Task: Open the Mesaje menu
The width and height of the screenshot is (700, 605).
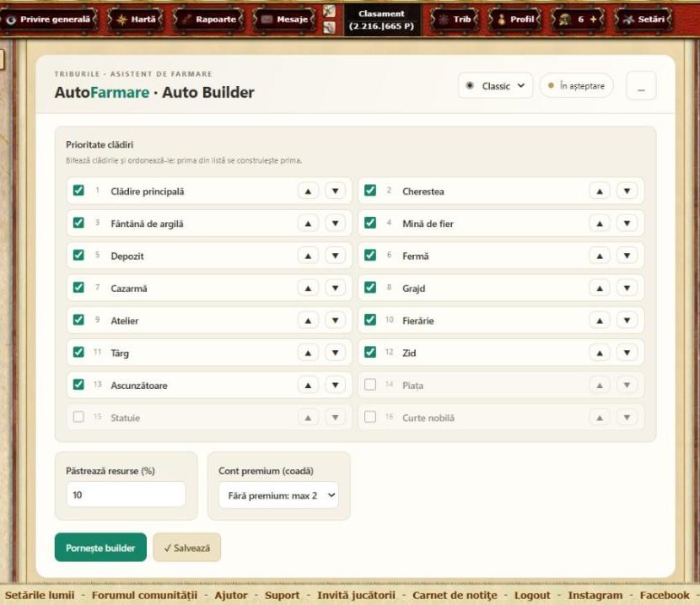Action: click(284, 19)
